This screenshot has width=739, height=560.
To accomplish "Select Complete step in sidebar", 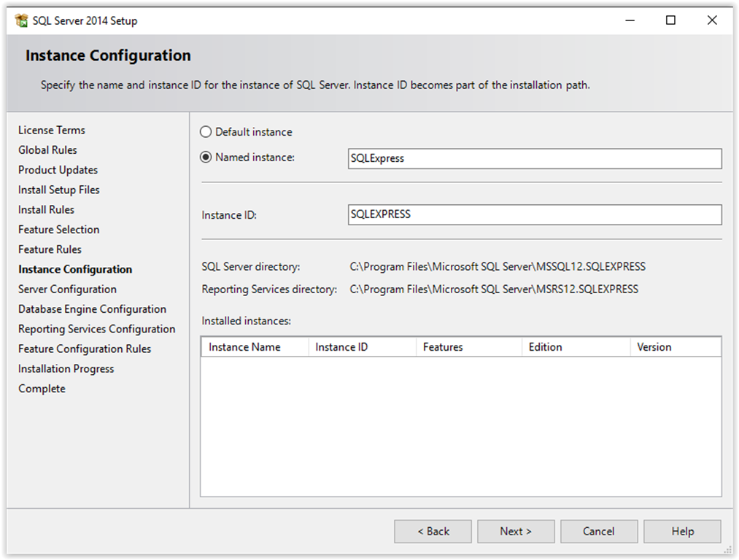I will [42, 389].
